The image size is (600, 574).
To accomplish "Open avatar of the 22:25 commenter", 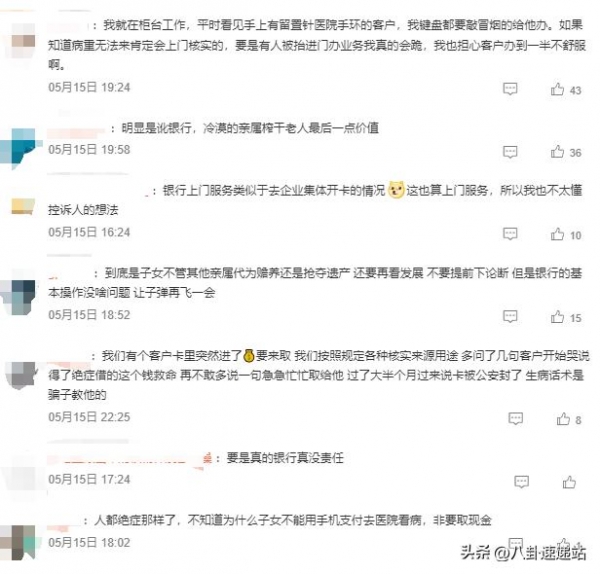I will point(21,375).
